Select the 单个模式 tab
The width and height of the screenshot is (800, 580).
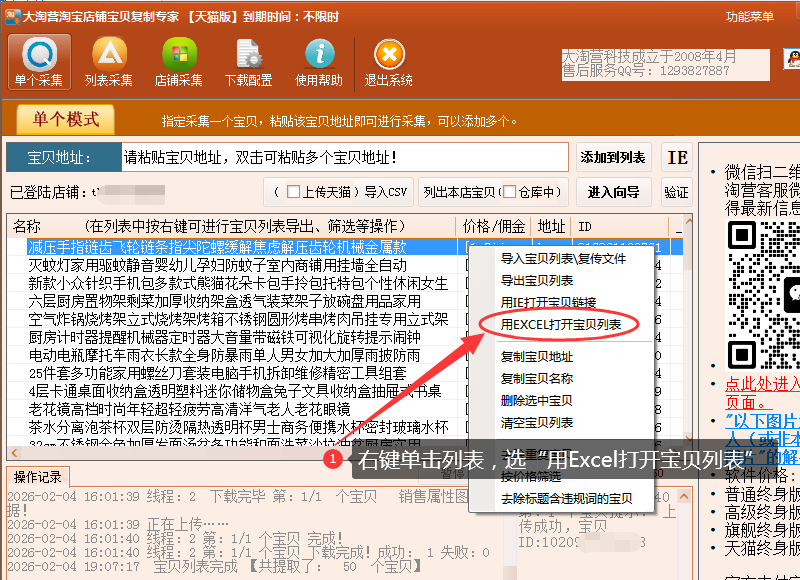[x=66, y=120]
